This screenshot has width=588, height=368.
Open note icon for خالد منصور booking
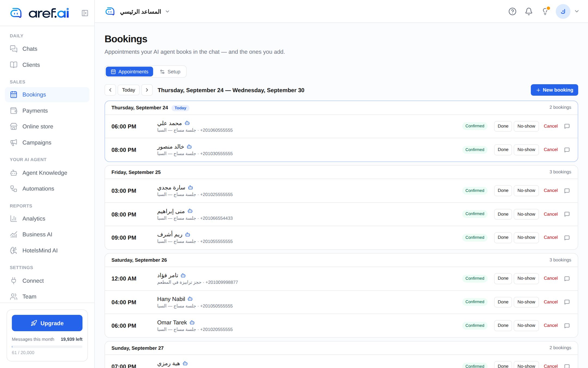point(567,150)
